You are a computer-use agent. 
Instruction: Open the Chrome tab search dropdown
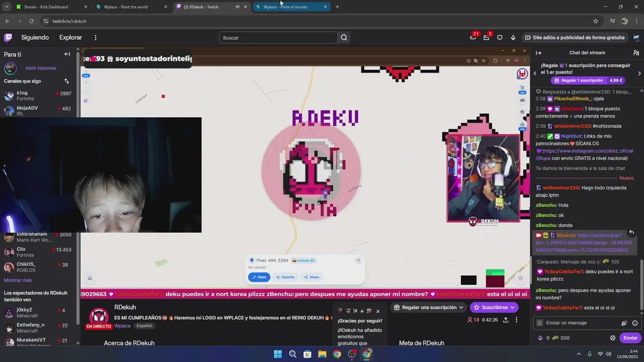(x=6, y=7)
